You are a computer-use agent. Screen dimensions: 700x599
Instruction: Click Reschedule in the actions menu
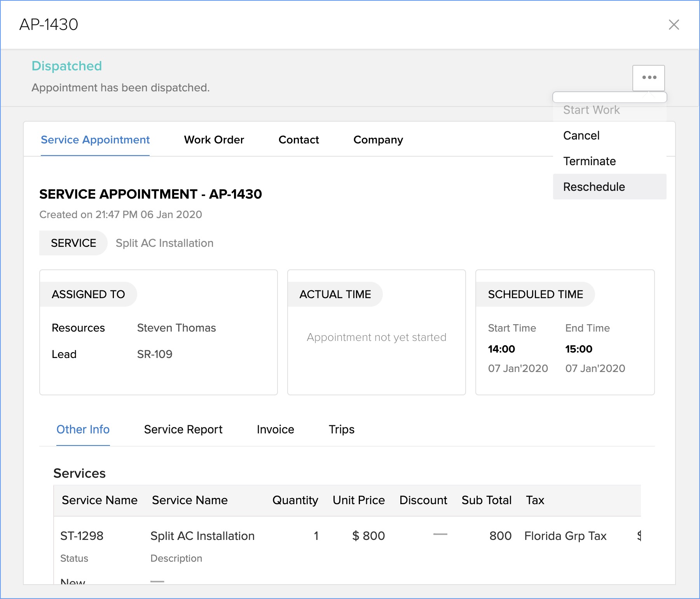pos(594,187)
